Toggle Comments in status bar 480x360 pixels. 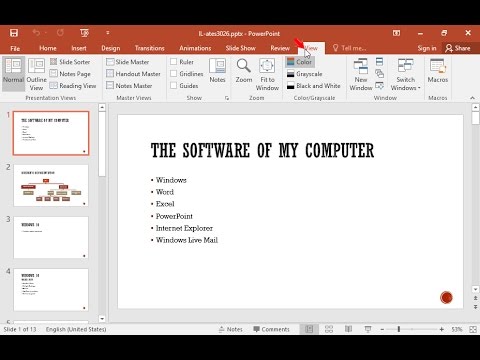tap(271, 329)
